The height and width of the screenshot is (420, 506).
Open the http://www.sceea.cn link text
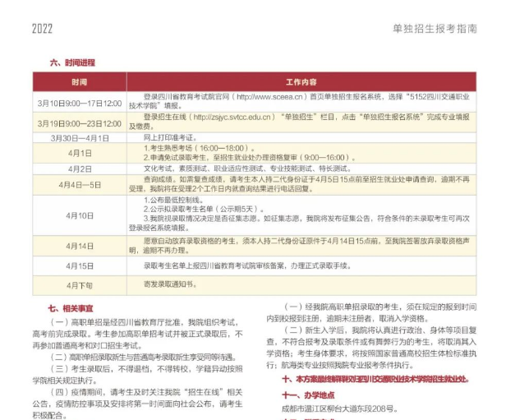pos(269,97)
